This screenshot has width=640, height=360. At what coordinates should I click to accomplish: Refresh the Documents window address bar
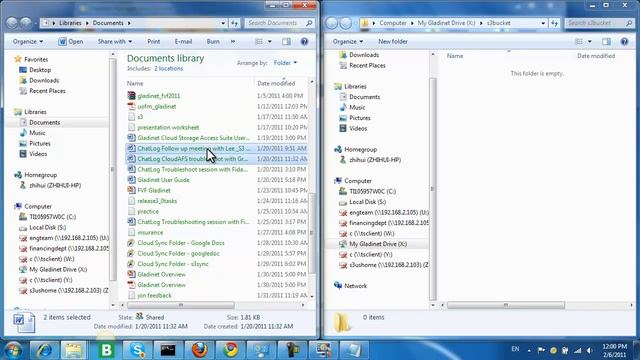pos(234,23)
